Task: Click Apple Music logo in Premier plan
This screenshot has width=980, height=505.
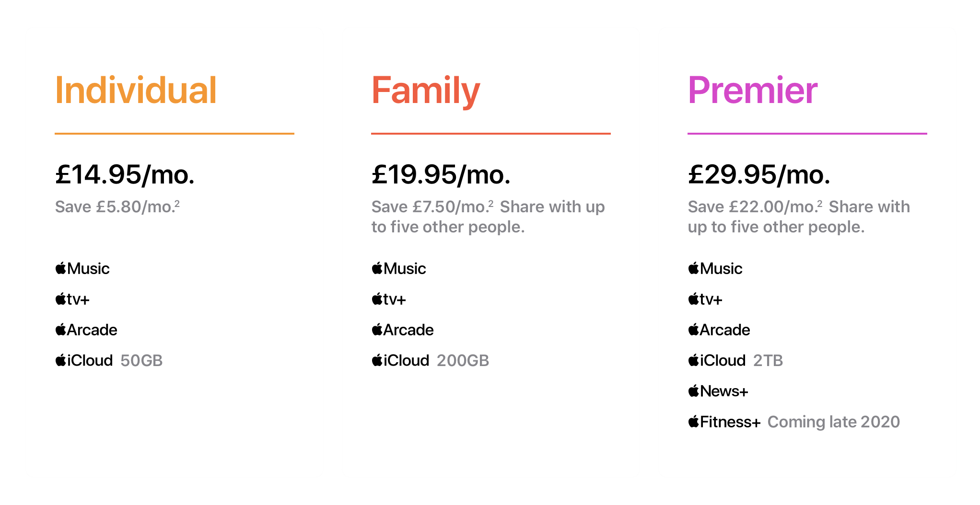Action: tap(715, 268)
